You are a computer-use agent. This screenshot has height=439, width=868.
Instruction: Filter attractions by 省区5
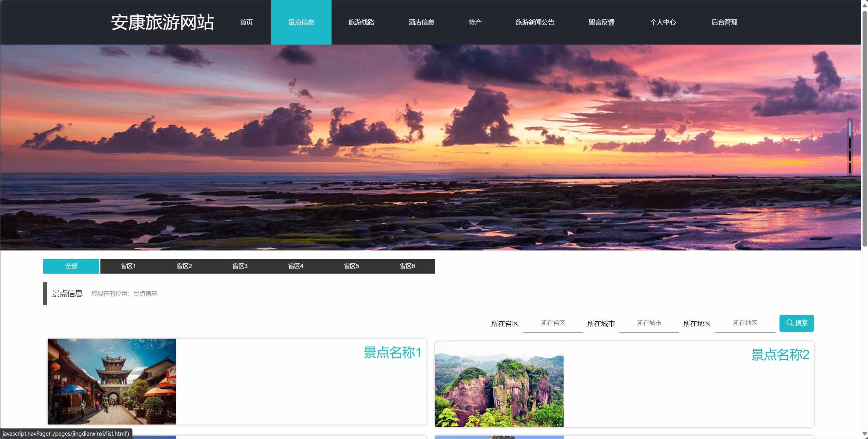tap(352, 266)
